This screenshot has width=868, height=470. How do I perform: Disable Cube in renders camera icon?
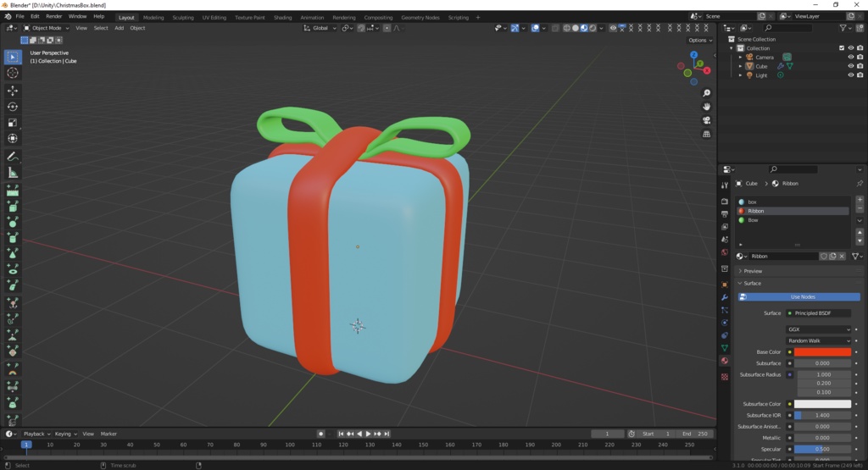(860, 66)
